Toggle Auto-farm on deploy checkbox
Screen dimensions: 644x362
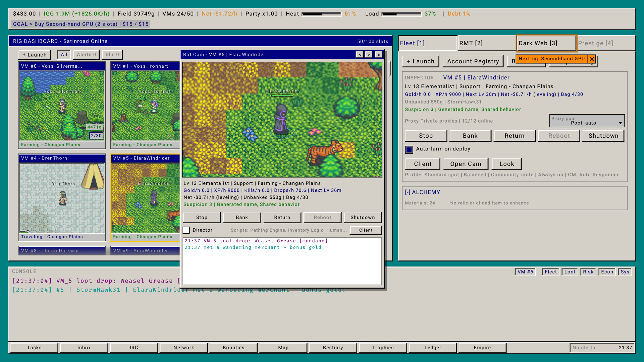click(x=409, y=149)
